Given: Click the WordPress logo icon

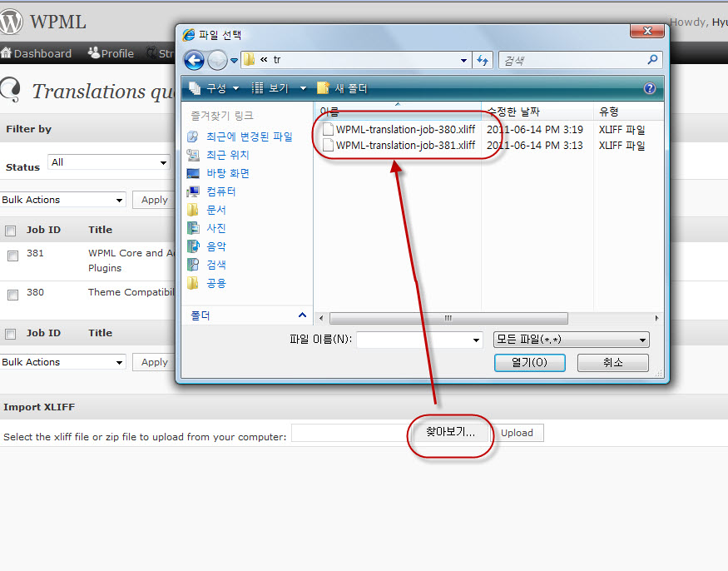Looking at the screenshot, I should point(10,22).
